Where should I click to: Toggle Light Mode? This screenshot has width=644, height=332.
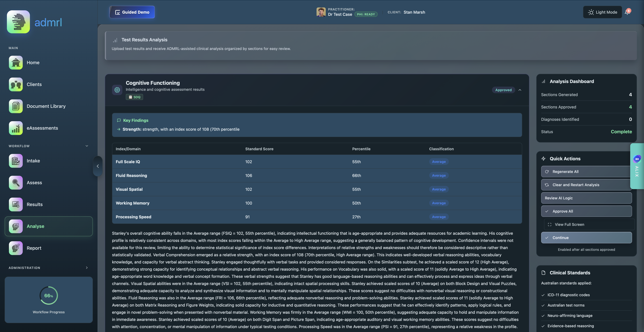[x=602, y=12]
